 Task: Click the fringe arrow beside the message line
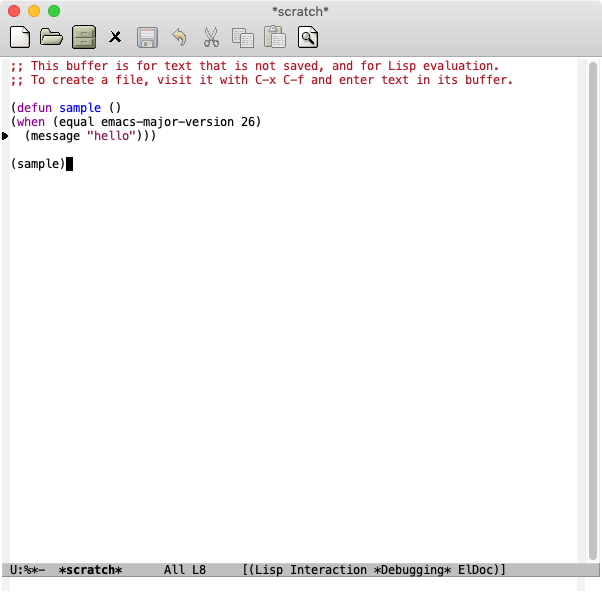pyautogui.click(x=5, y=136)
